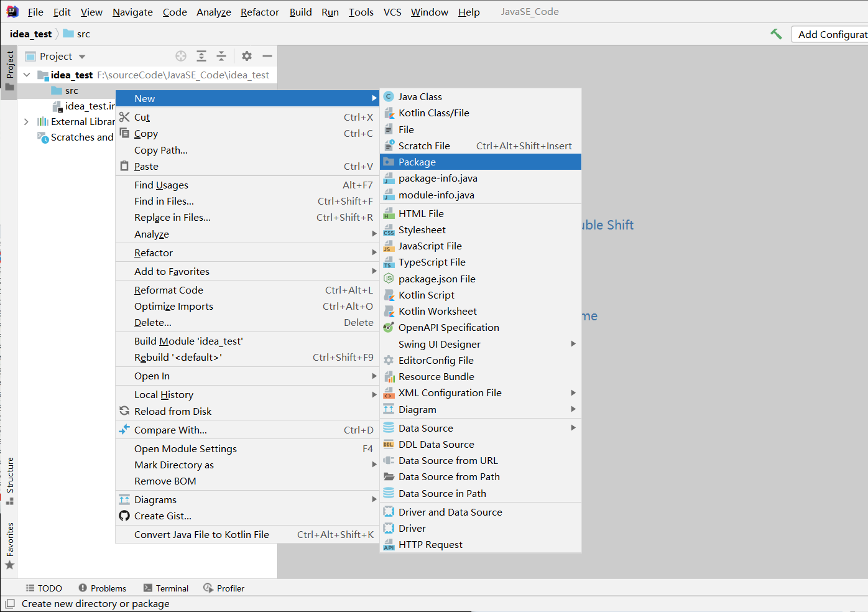Select Copy Path... in context menu
The width and height of the screenshot is (868, 612).
[x=247, y=150]
